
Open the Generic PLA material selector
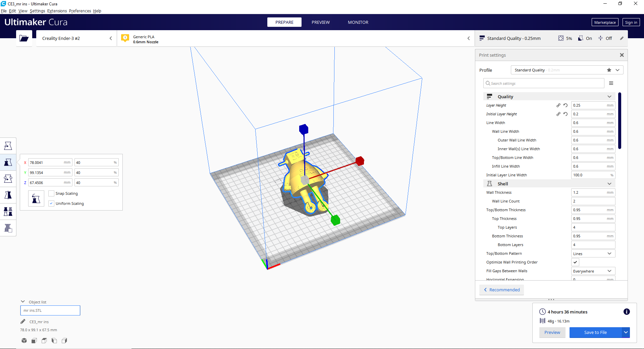point(296,38)
